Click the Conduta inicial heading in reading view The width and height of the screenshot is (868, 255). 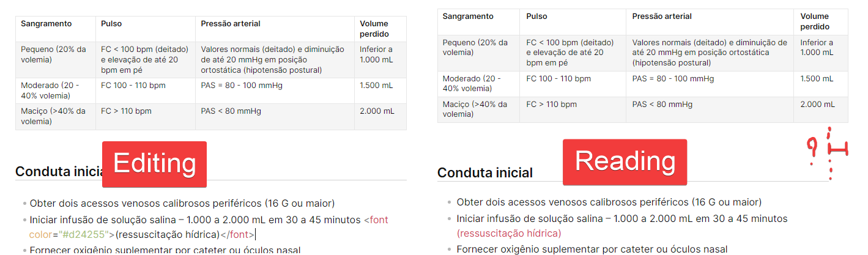[x=484, y=172]
